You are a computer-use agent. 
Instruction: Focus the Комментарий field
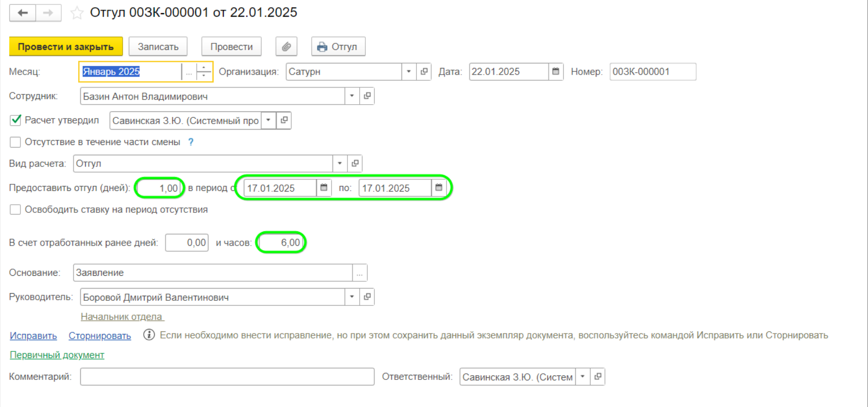227,377
